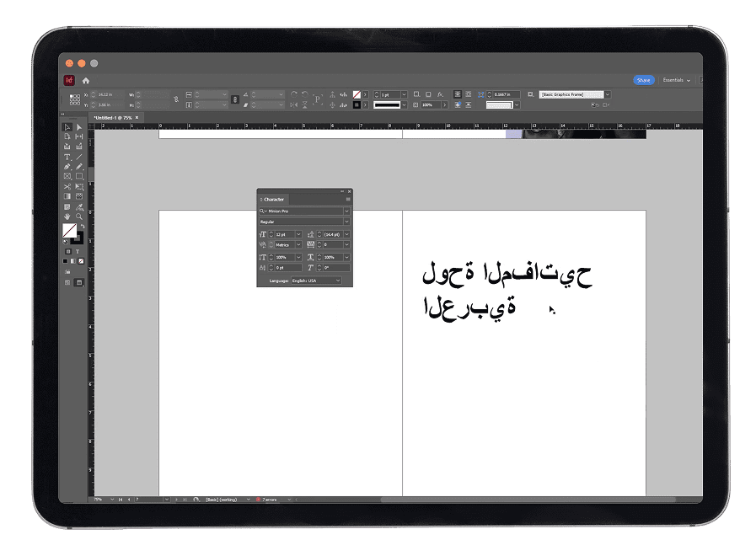The height and width of the screenshot is (556, 756).
Task: Click the reference point locator grid
Action: (x=75, y=99)
